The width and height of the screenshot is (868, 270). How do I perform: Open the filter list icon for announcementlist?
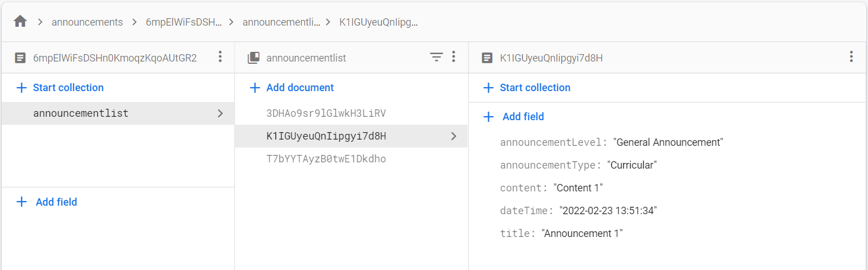(x=436, y=57)
